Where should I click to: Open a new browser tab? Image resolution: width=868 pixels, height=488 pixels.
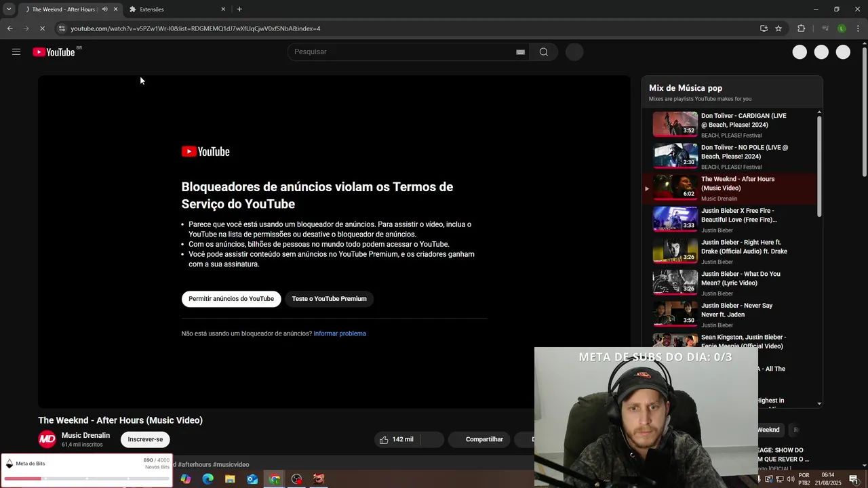point(239,9)
